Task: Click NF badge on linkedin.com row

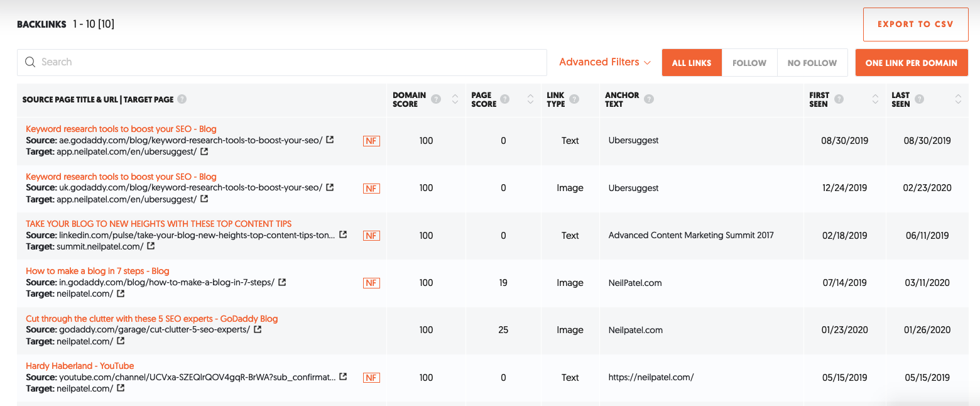Action: click(371, 236)
